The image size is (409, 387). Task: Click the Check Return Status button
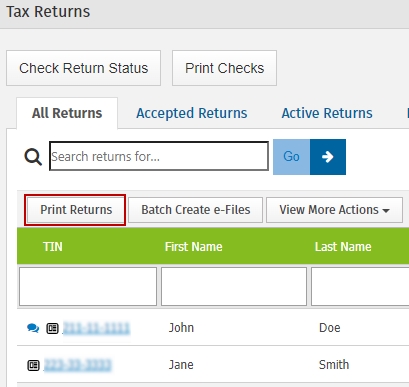click(x=83, y=68)
